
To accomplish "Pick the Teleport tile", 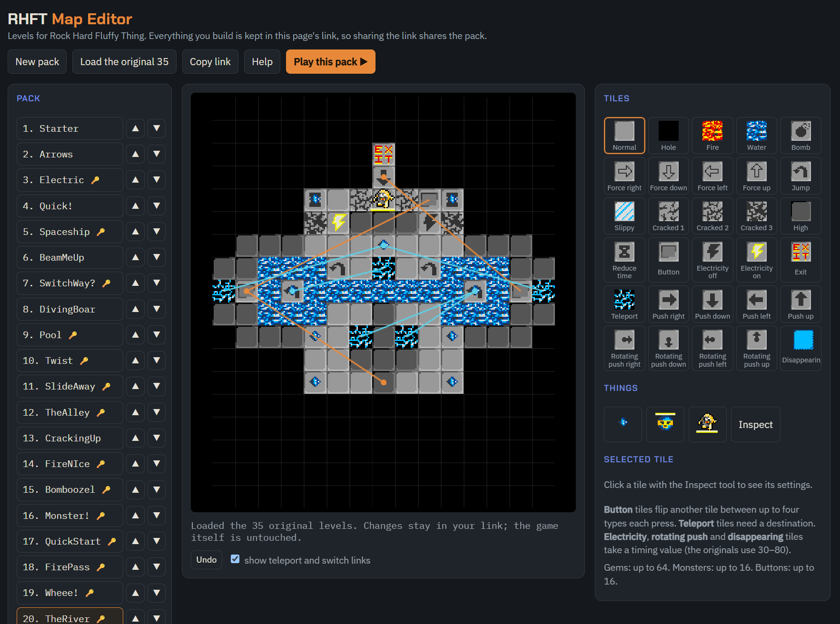I will [x=624, y=304].
